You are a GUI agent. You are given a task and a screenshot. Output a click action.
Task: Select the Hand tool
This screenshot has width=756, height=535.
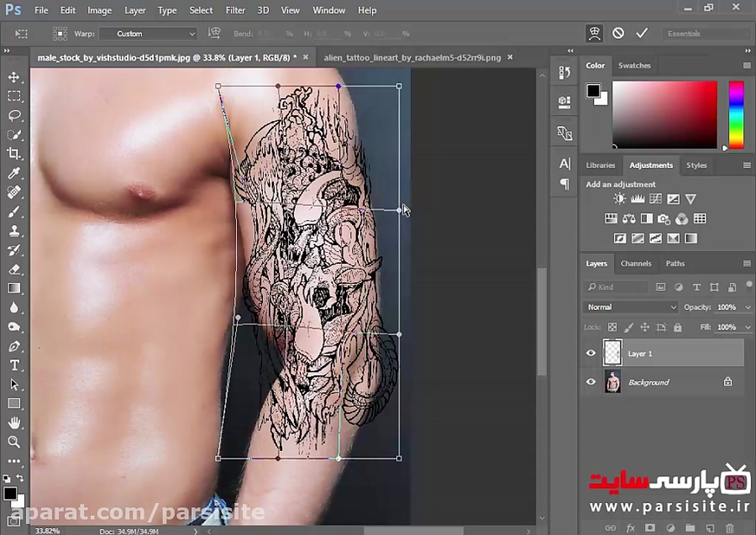pos(14,422)
